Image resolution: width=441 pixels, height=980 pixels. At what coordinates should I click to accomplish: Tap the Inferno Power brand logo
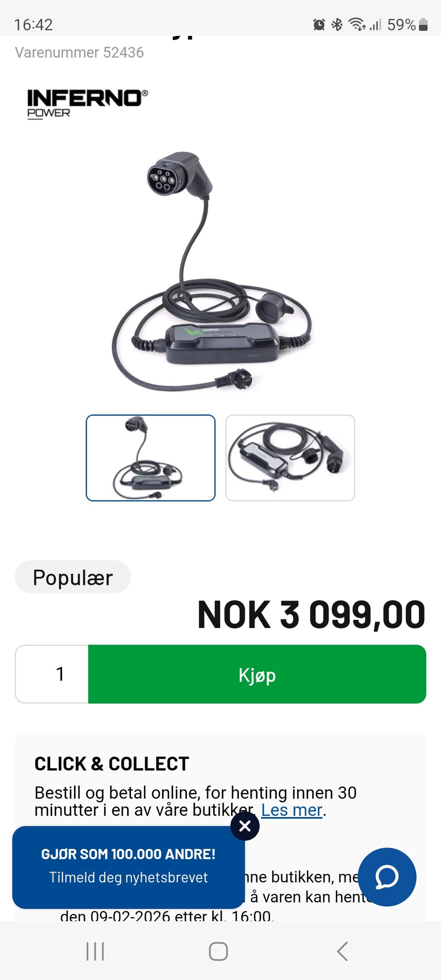click(87, 104)
